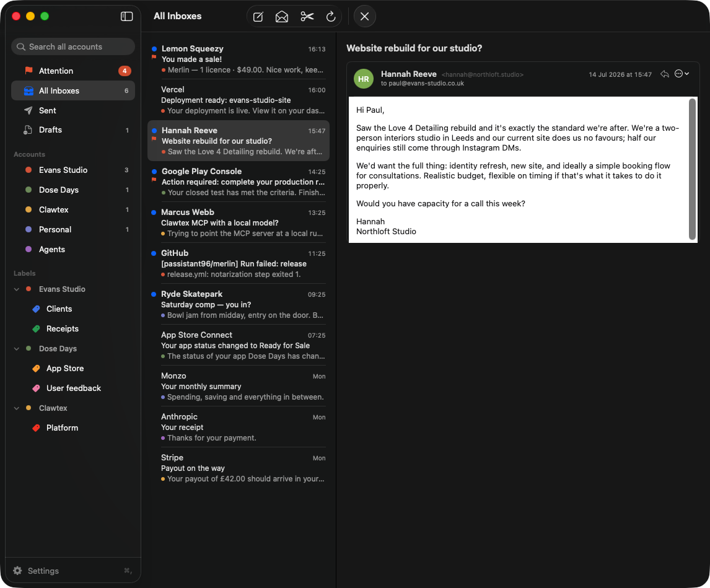This screenshot has height=588, width=710.
Task: Compose a new message
Action: (x=258, y=17)
